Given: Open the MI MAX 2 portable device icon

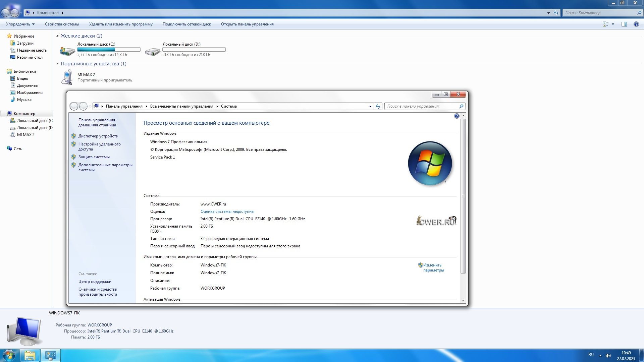Looking at the screenshot, I should pos(67,77).
